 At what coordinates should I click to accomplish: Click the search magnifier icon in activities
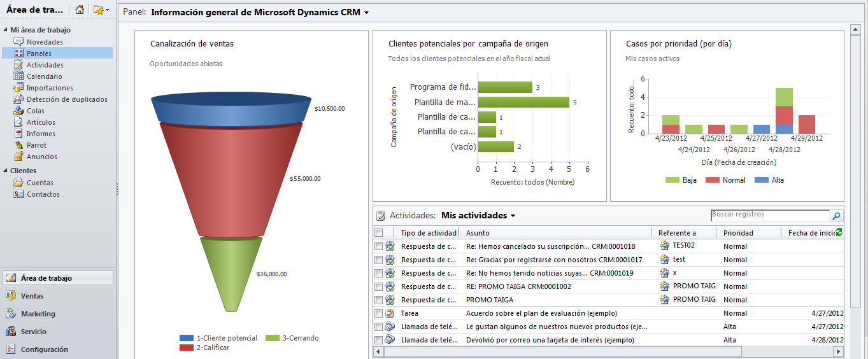(x=836, y=216)
